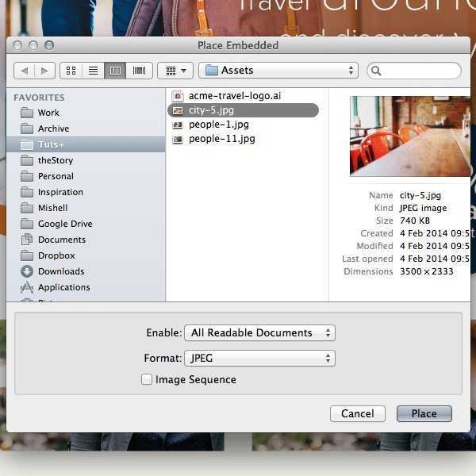Expand the Assets folder location popup
The image size is (476, 476).
point(278,71)
